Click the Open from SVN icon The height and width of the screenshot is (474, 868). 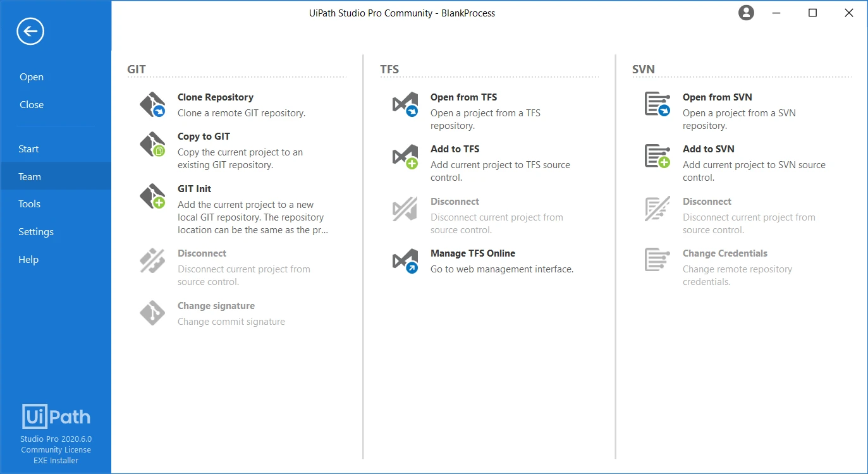pos(657,105)
